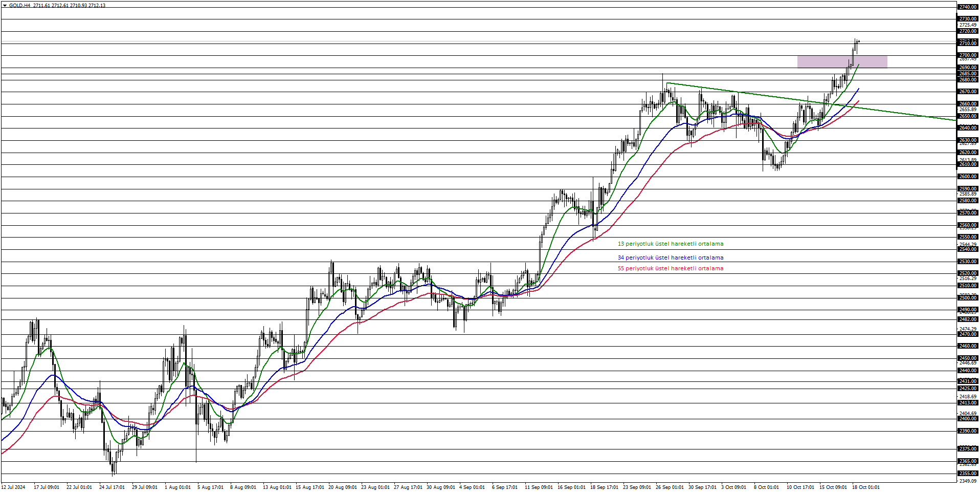Click the 2585.89 axis price value
This screenshot has width=980, height=493.
[x=968, y=194]
